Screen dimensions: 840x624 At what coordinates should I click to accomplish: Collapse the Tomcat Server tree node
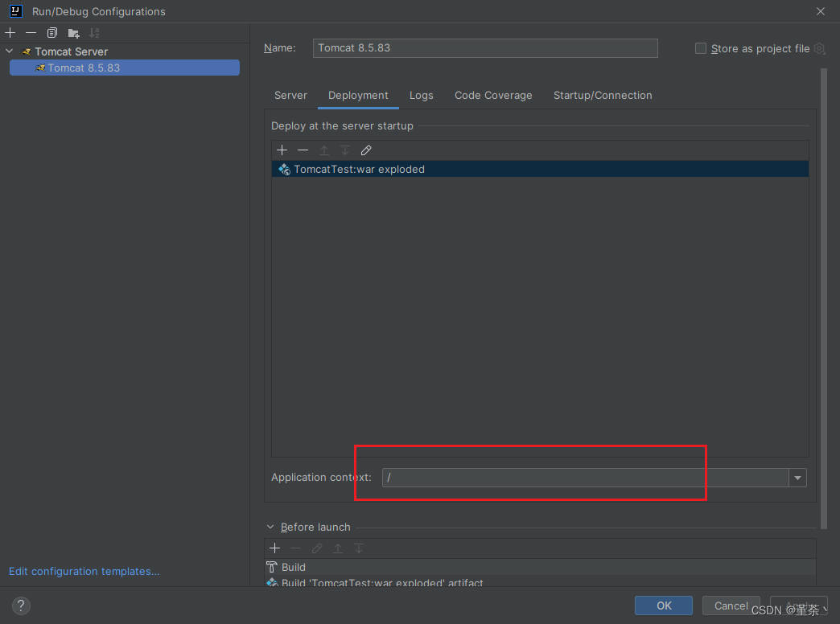[x=10, y=51]
